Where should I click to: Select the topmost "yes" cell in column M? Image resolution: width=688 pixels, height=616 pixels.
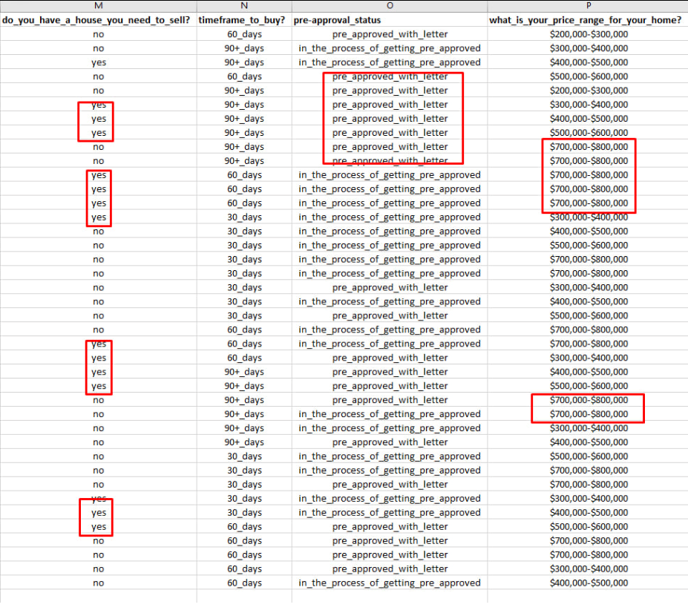point(98,62)
